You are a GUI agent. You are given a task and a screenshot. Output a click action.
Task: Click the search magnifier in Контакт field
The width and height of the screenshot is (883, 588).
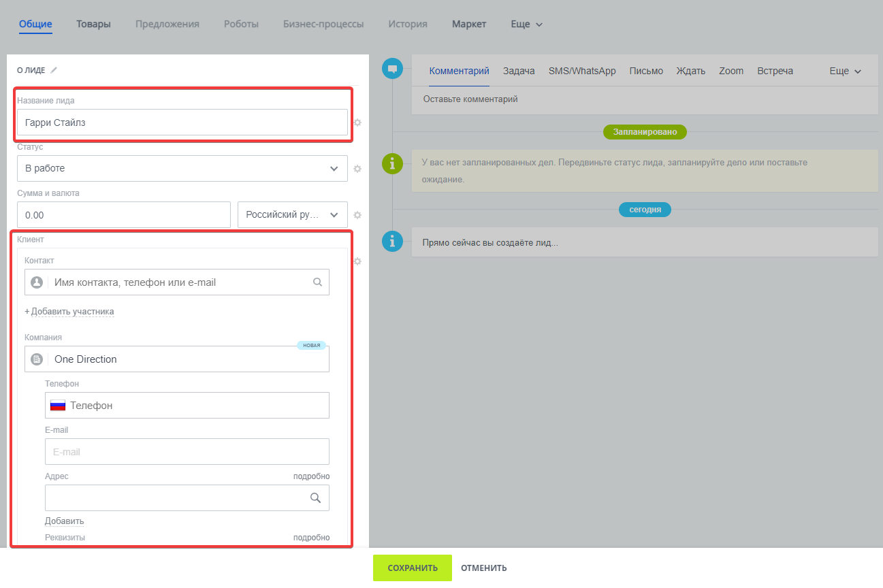(317, 282)
